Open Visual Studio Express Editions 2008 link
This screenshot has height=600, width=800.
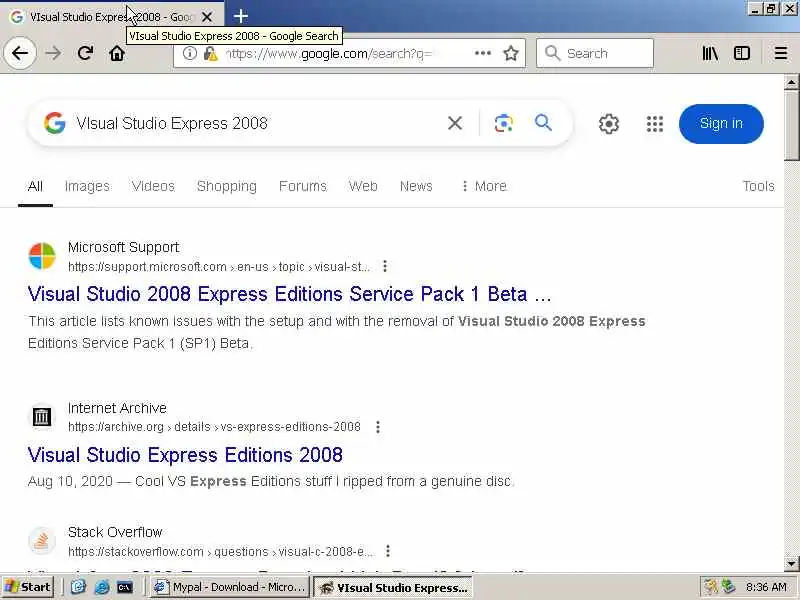click(x=185, y=455)
